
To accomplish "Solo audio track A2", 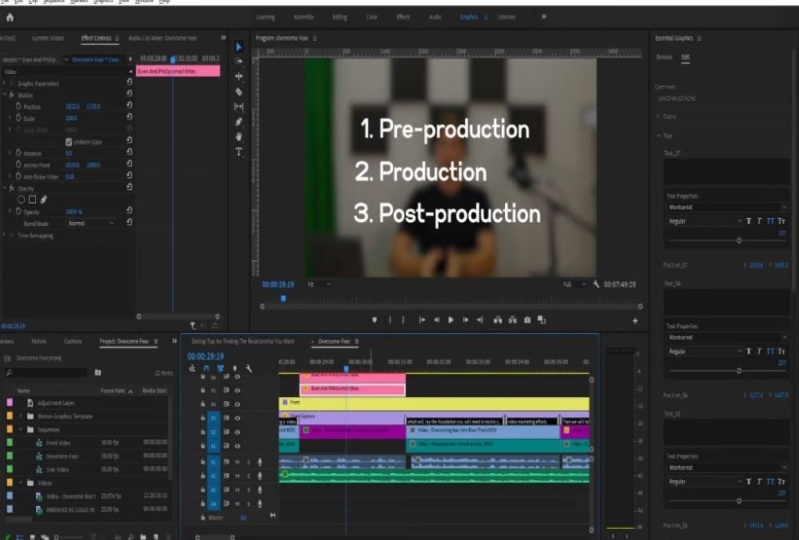I will coord(249,476).
